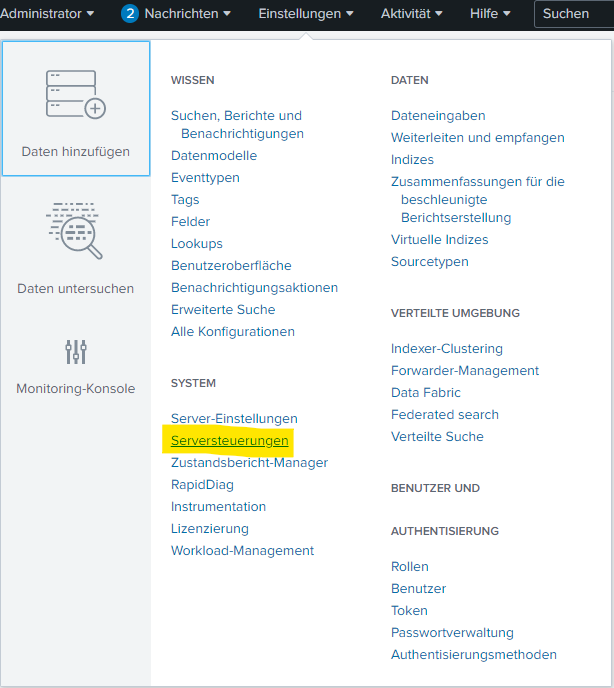Open Zustandsbericht-Manager
614x688 pixels.
click(249, 463)
